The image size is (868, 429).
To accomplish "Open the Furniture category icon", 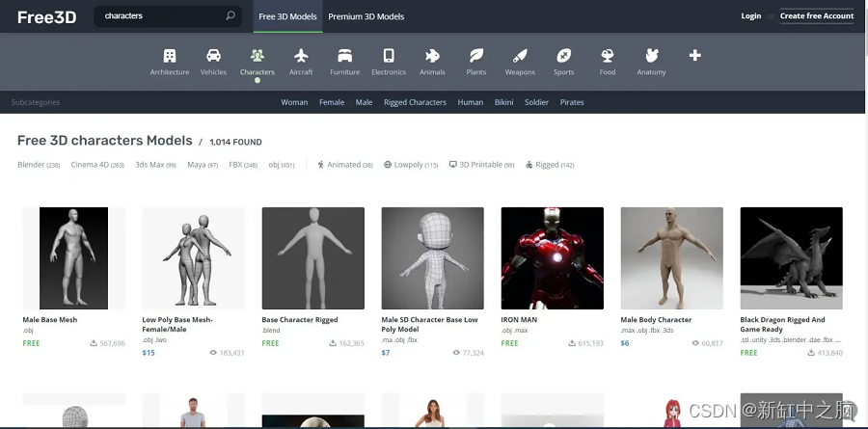I will tap(345, 55).
